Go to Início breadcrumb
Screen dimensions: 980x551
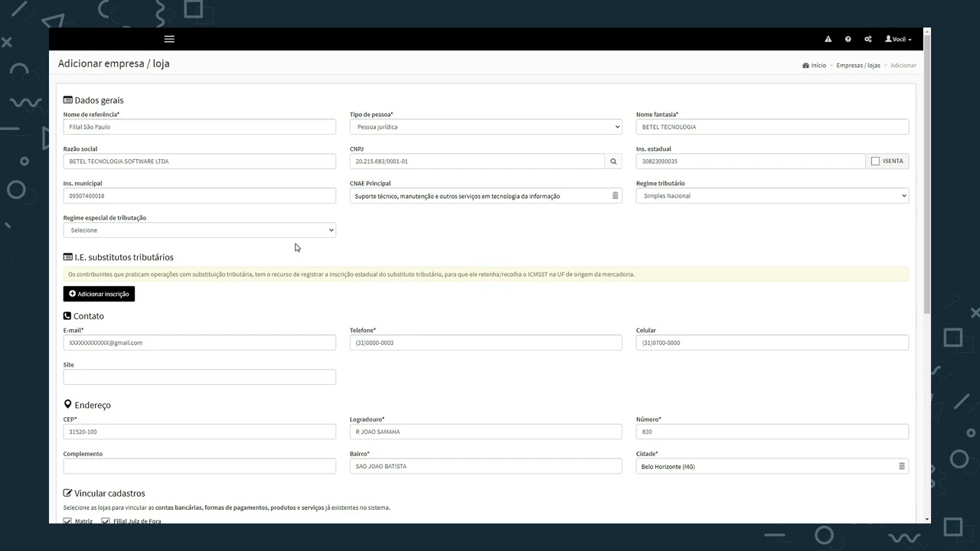[815, 66]
